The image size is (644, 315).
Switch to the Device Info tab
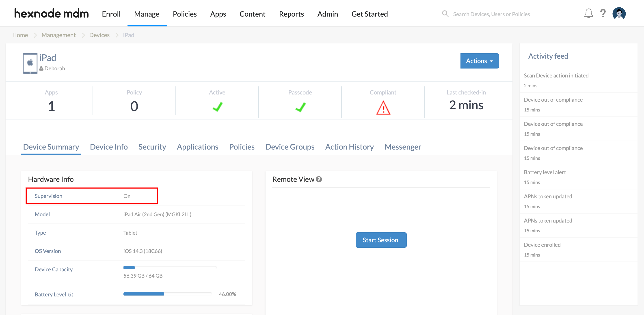[x=109, y=147]
